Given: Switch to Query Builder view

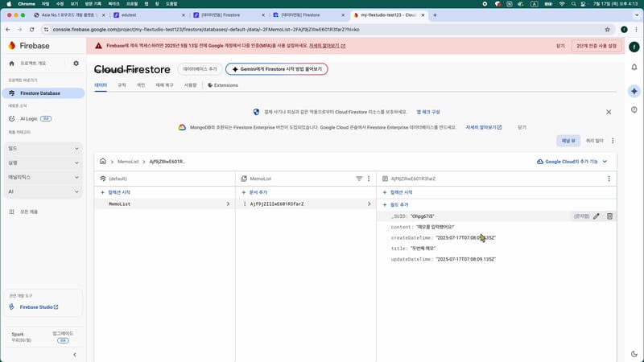Looking at the screenshot, I should coord(595,140).
